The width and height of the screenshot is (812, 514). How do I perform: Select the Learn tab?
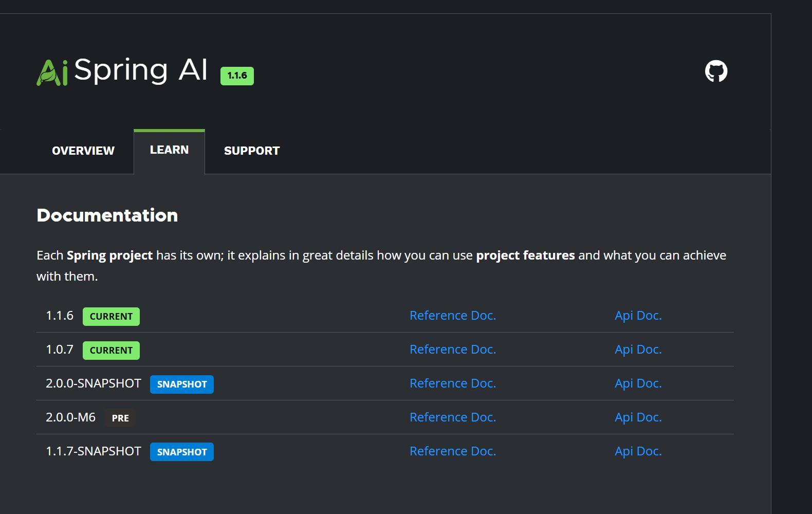(169, 151)
